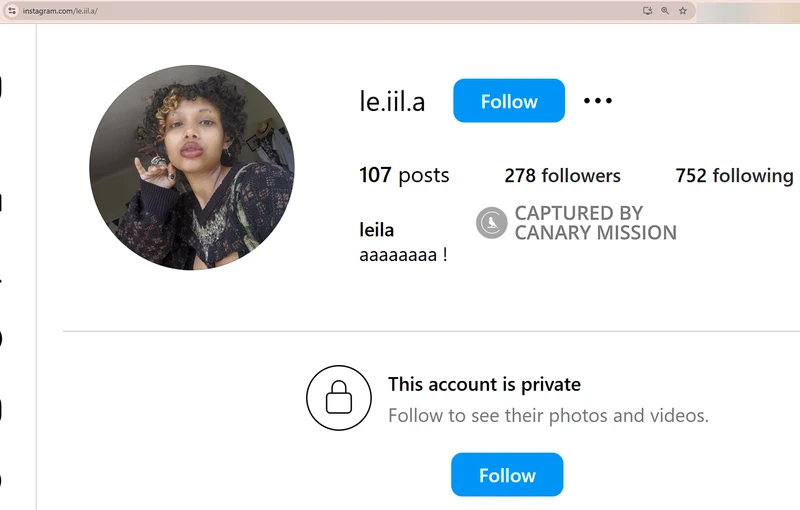Click the Follow to see their photos text

pos(548,415)
